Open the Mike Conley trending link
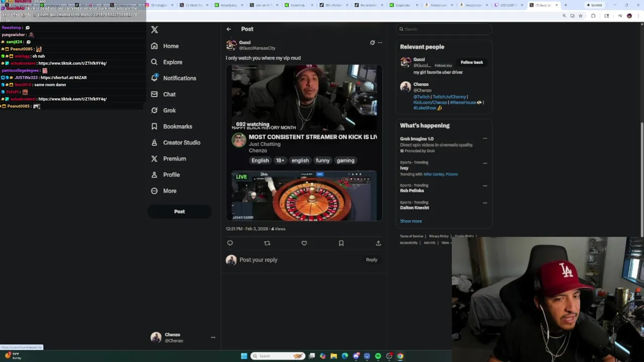The width and height of the screenshot is (644, 362). (434, 174)
